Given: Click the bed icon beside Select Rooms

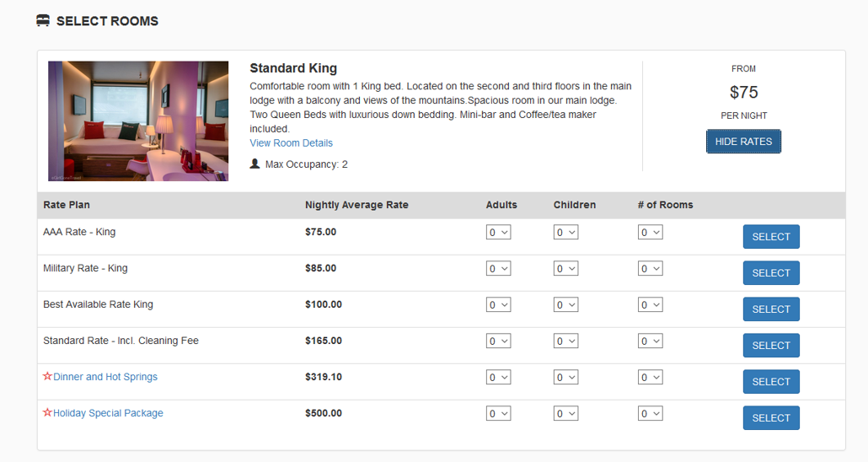Looking at the screenshot, I should tap(43, 20).
